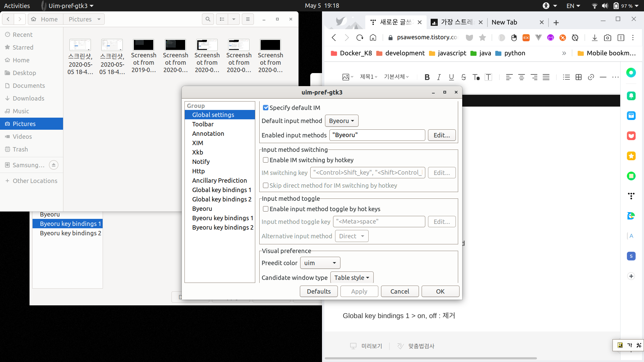Image resolution: width=644 pixels, height=362 pixels.
Task: Click the bulleted list icon
Action: click(x=566, y=77)
